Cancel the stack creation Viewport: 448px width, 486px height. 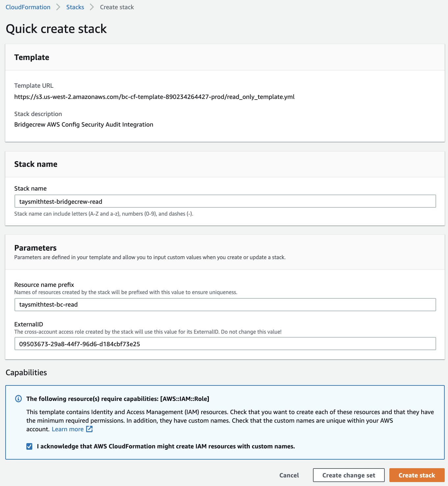(289, 475)
